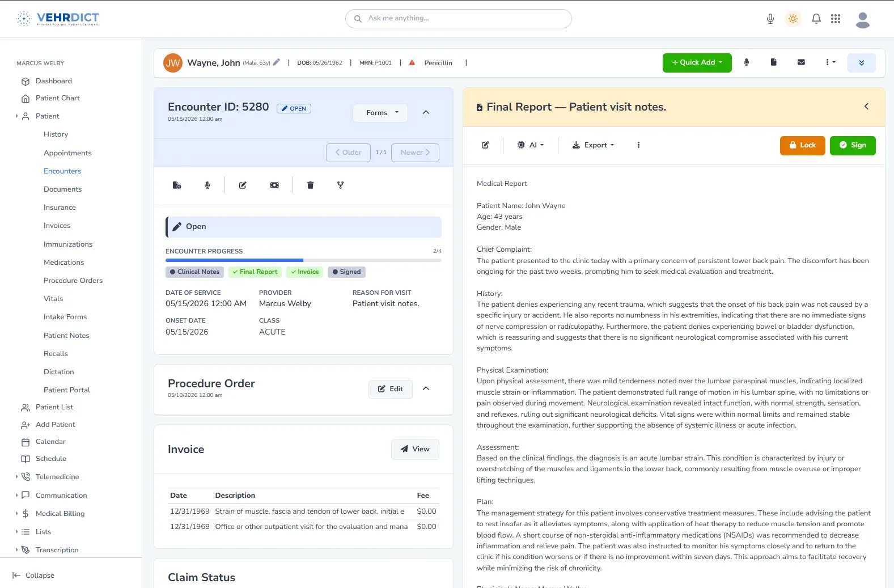This screenshot has height=588, width=894.
Task: Open Procedure Orders in sidebar
Action: click(x=73, y=281)
